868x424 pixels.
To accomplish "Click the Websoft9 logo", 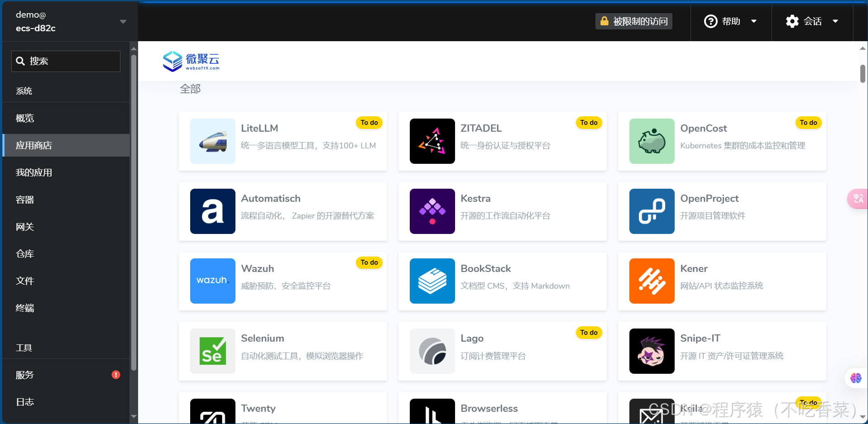I will click(x=191, y=61).
